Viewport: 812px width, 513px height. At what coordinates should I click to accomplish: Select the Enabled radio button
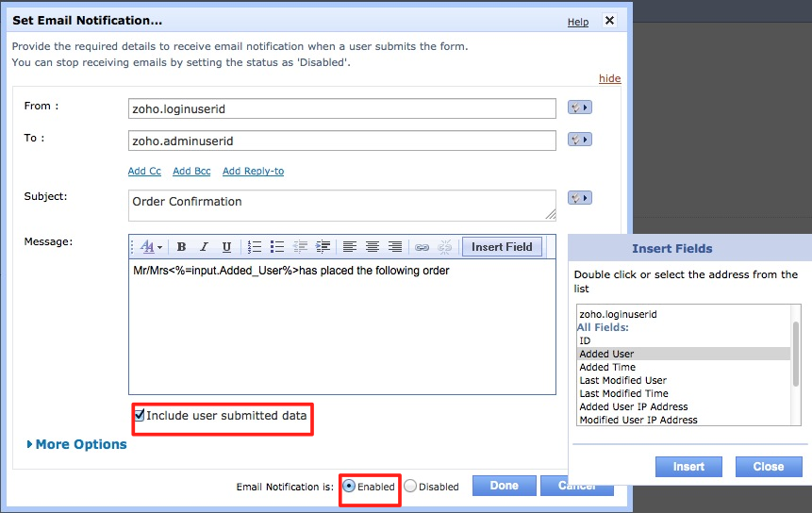(349, 486)
